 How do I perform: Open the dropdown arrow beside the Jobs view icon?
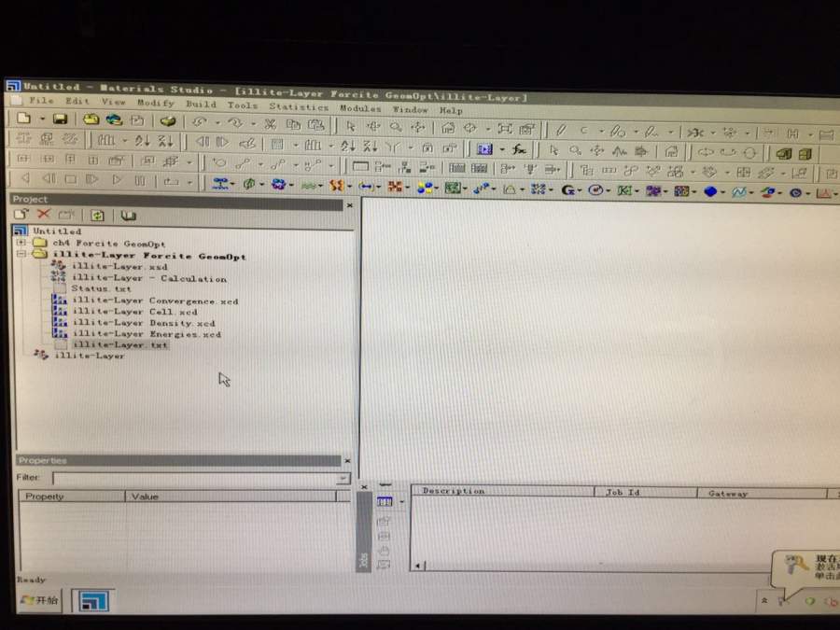401,502
